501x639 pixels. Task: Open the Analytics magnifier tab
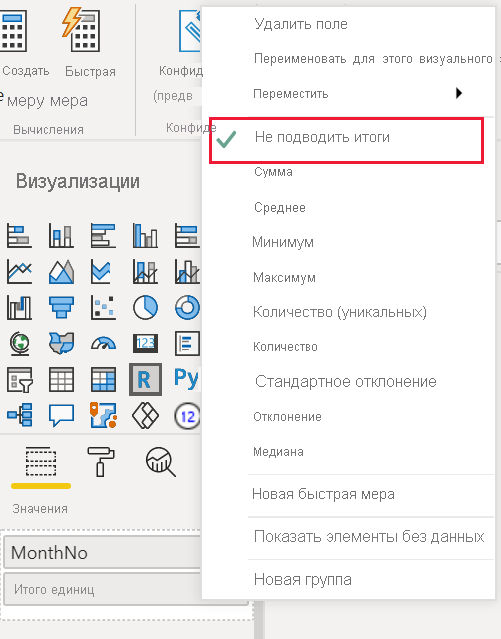(161, 462)
